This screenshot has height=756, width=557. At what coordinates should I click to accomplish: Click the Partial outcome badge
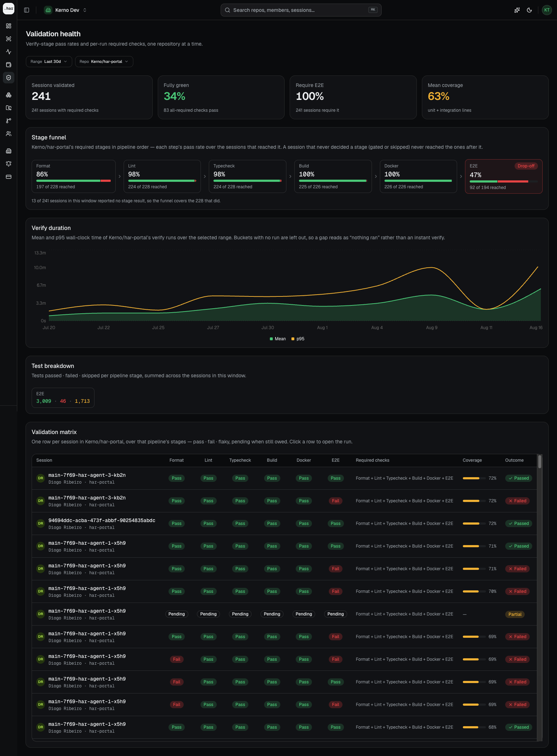(515, 614)
